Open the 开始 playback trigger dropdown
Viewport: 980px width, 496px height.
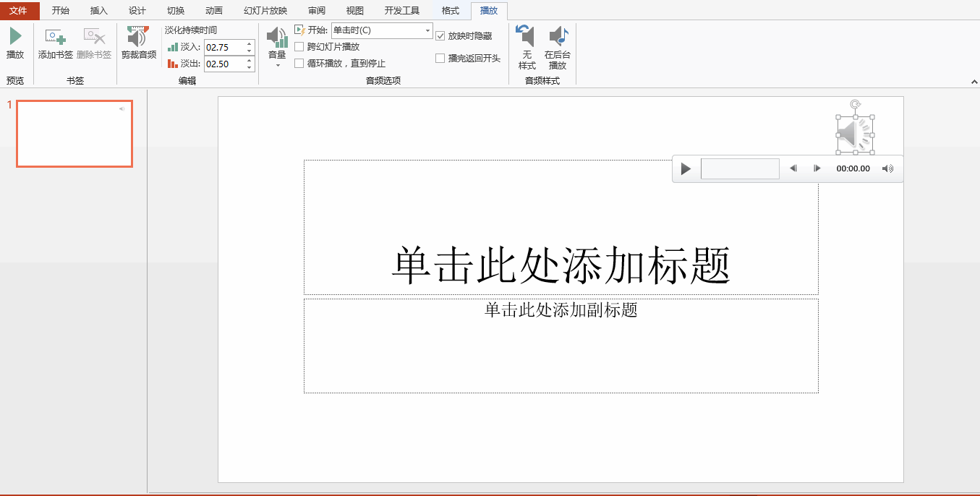426,31
